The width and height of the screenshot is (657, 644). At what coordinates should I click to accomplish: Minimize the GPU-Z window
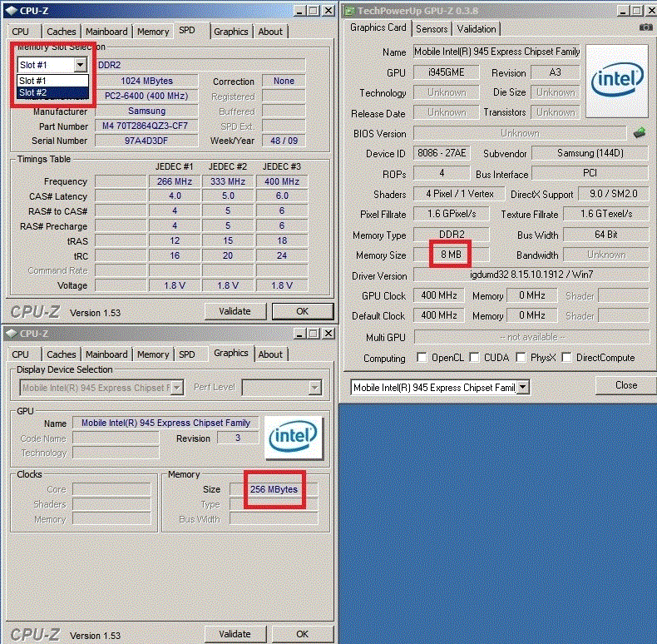[x=623, y=11]
